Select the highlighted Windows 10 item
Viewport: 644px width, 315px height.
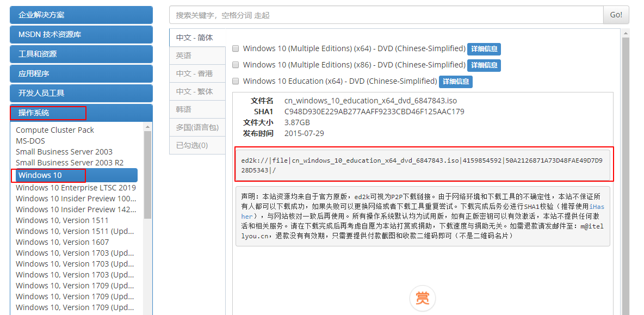(76, 175)
